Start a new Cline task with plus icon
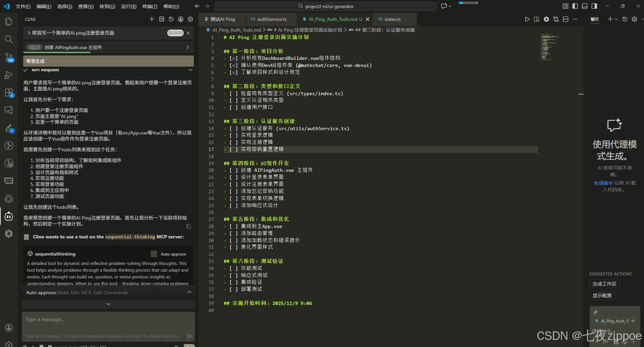Image resolution: width=644 pixels, height=347 pixels. [x=152, y=19]
